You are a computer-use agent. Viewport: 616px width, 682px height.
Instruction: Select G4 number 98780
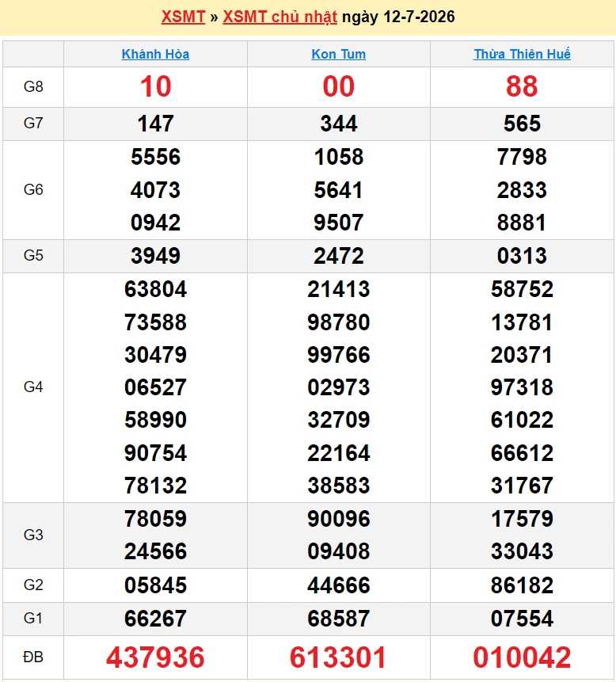[339, 322]
